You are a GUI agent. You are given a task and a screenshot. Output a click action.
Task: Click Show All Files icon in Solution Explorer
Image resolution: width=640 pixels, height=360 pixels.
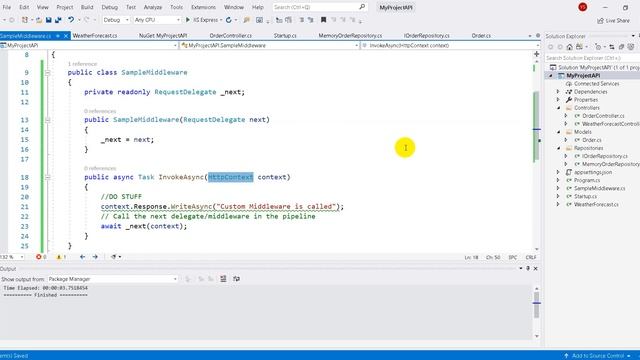click(x=631, y=47)
